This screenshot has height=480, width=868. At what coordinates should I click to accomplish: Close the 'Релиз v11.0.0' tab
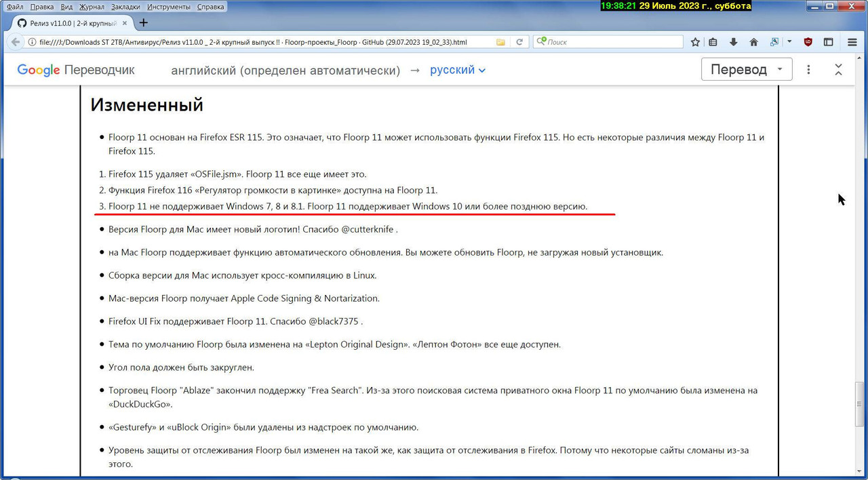click(x=126, y=23)
